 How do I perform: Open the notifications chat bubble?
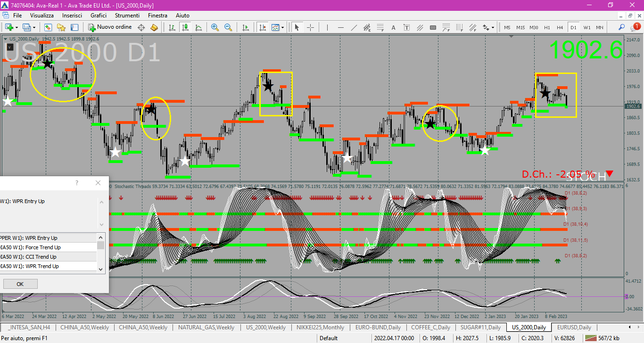[x=635, y=26]
